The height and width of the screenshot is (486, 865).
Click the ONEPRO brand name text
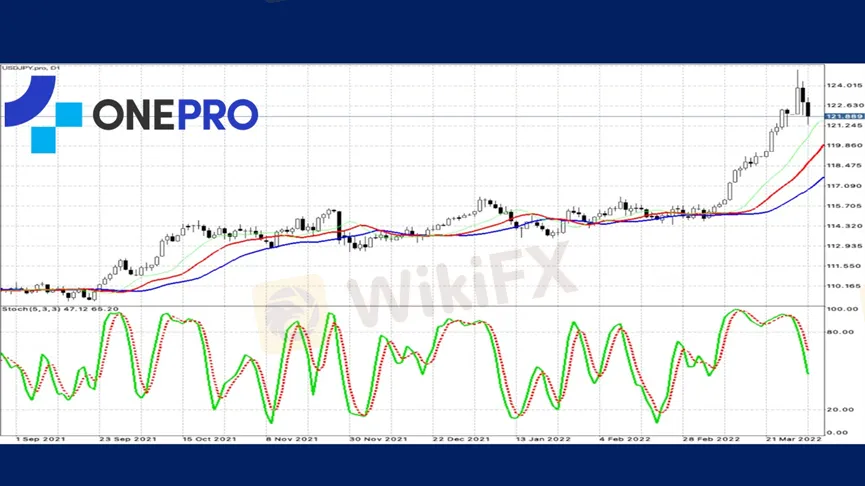pos(175,115)
